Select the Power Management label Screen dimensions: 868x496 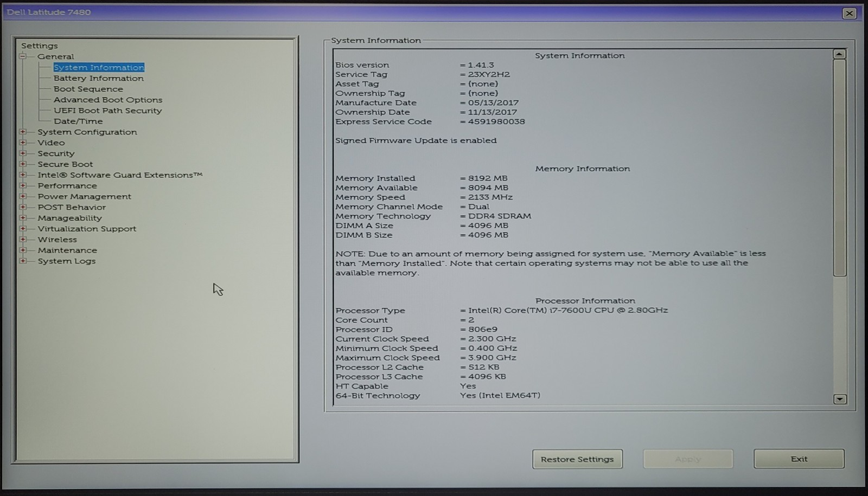84,196
